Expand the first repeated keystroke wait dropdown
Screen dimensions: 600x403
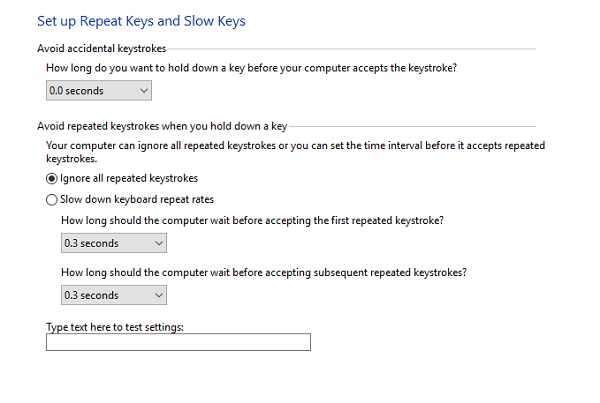tap(113, 243)
